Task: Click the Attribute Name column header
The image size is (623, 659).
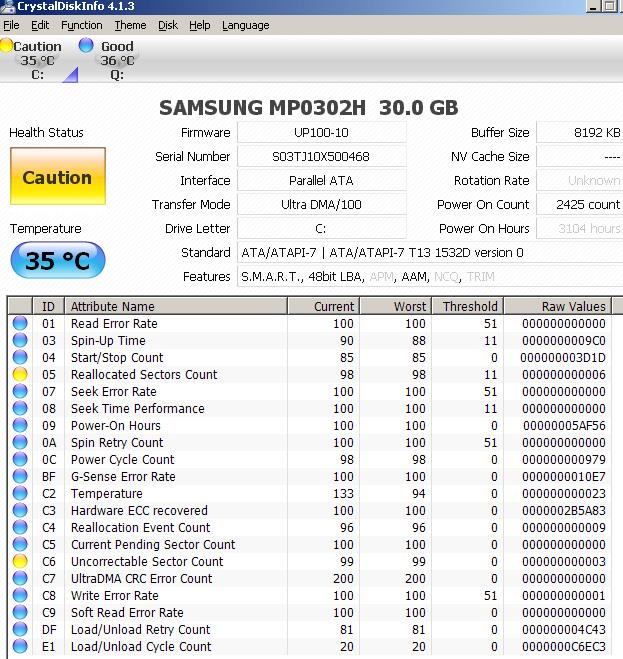Action: 176,306
